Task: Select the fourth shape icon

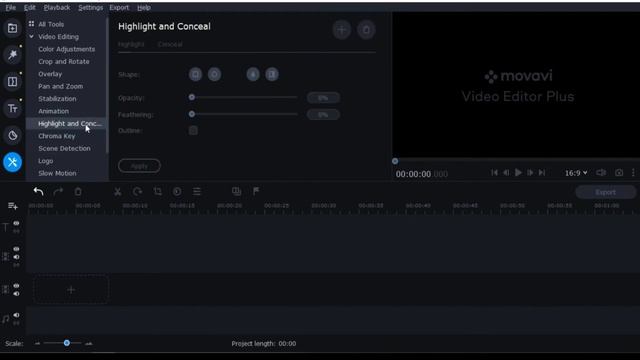Action: tap(272, 74)
